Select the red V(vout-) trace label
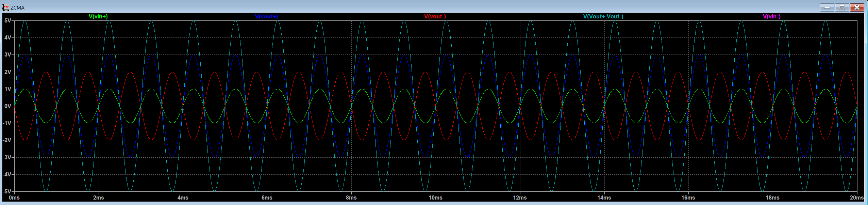This screenshot has height=205, width=868. (435, 16)
